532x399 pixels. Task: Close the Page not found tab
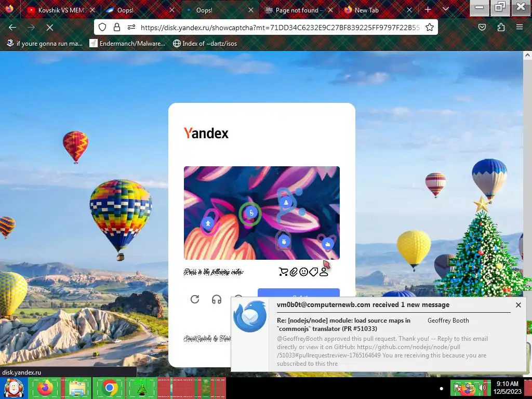pyautogui.click(x=330, y=10)
